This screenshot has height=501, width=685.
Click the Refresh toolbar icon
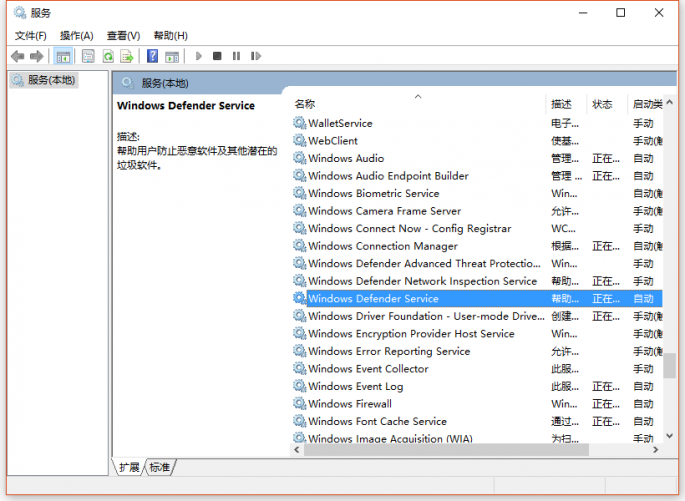(108, 56)
